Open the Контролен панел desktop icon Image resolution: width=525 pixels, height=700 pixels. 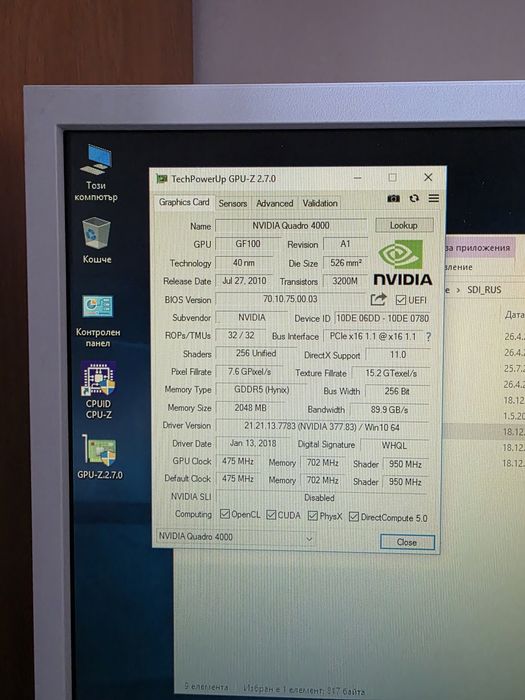[x=98, y=321]
